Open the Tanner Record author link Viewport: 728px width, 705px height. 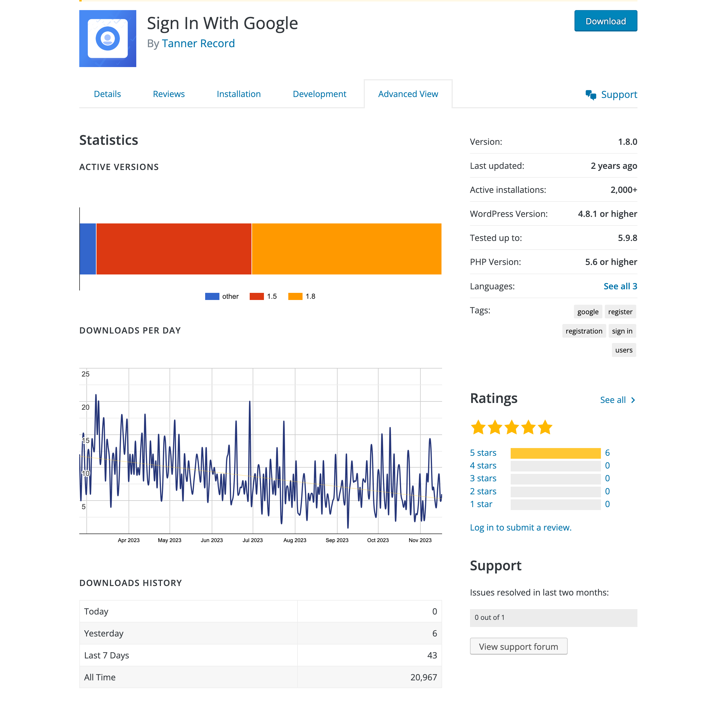pos(198,43)
